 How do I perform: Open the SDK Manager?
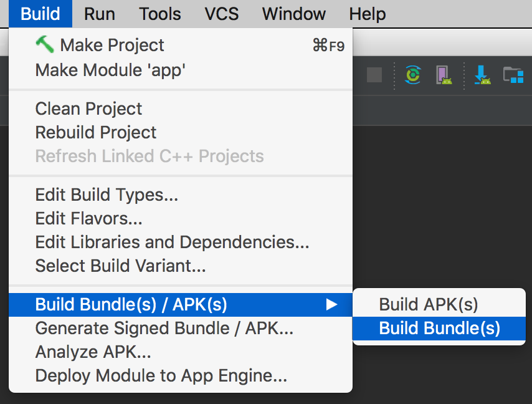tap(481, 74)
